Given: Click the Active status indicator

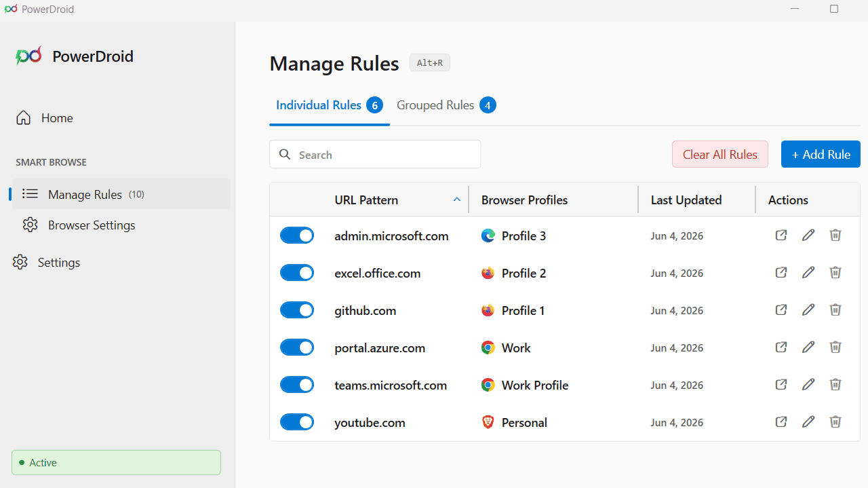Looking at the screenshot, I should click(x=116, y=462).
